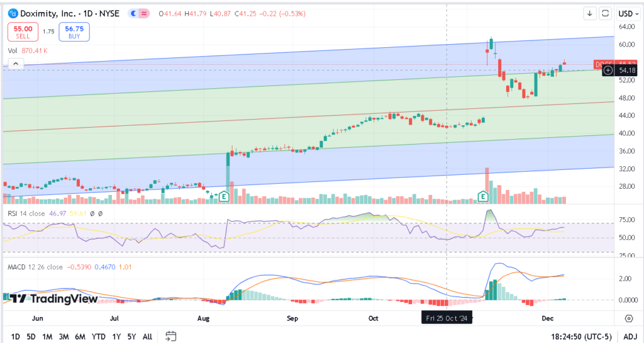Open the USD currency dropdown
Viewport: 644px width, 343px height.
click(628, 14)
